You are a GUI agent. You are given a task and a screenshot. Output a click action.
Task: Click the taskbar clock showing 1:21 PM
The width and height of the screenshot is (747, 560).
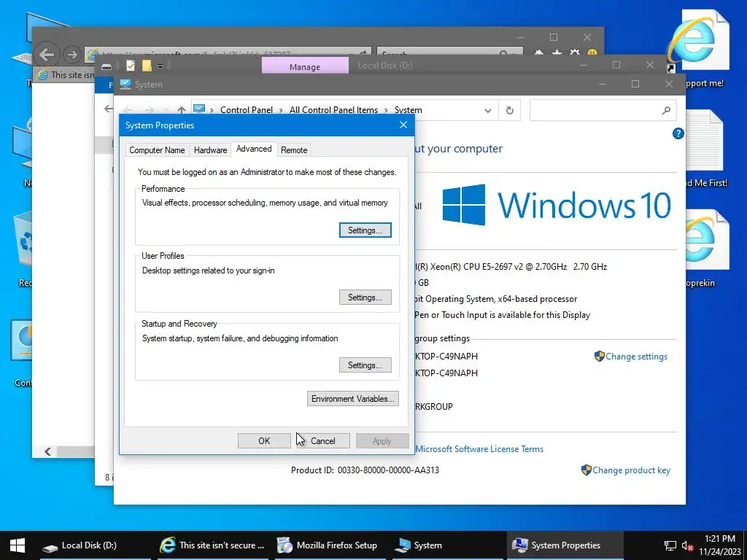(720, 545)
